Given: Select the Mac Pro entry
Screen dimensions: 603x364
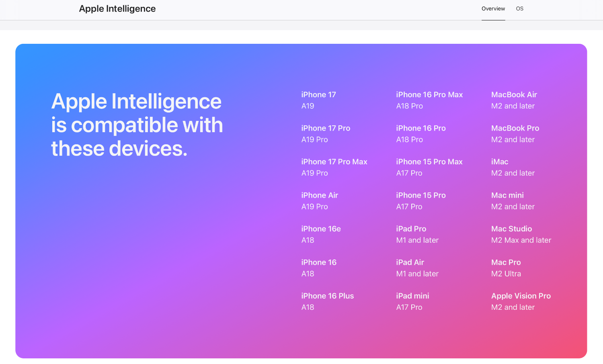Looking at the screenshot, I should 506,262.
